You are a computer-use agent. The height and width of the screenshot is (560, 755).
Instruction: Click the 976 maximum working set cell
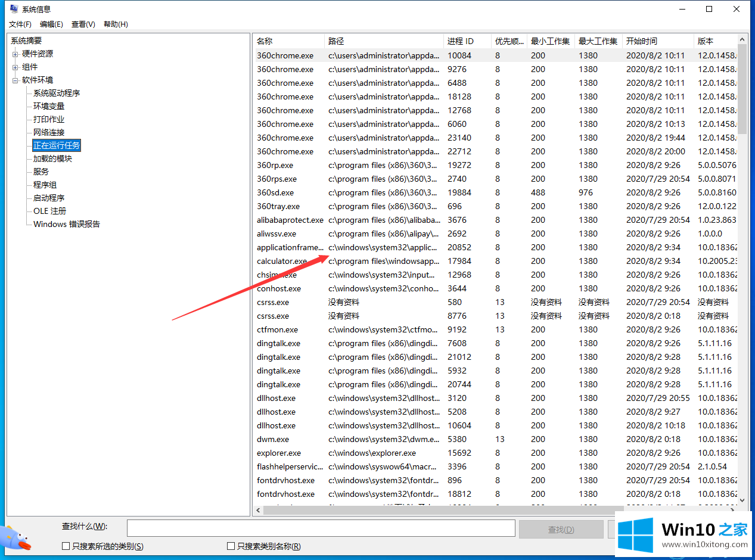586,192
